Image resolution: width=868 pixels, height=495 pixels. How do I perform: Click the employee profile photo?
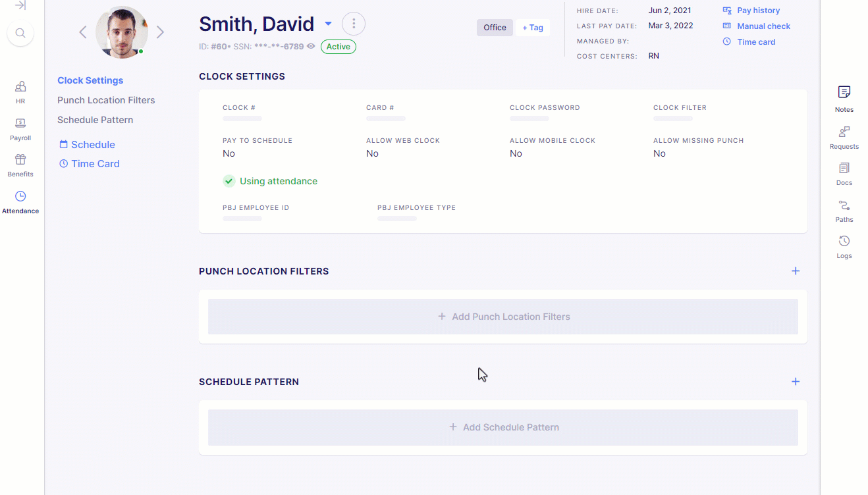122,32
